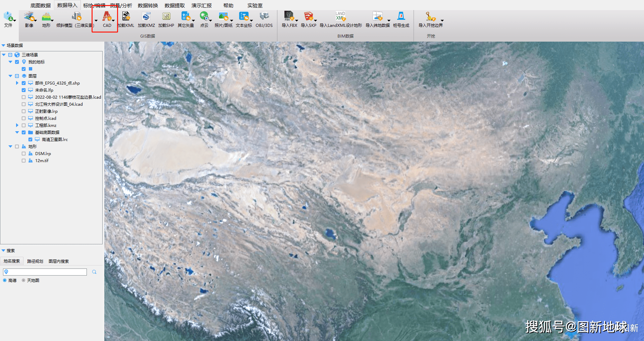Click the 加载KML icon
This screenshot has height=341, width=644.
point(126,16)
